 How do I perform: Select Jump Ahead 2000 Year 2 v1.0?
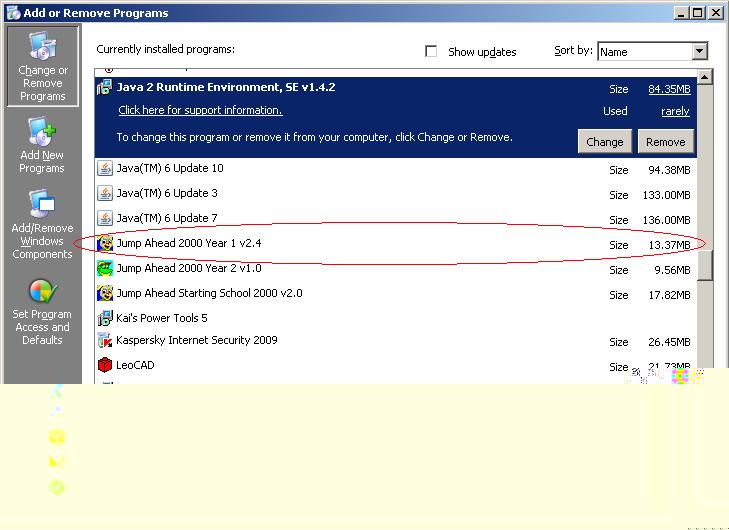click(x=395, y=269)
